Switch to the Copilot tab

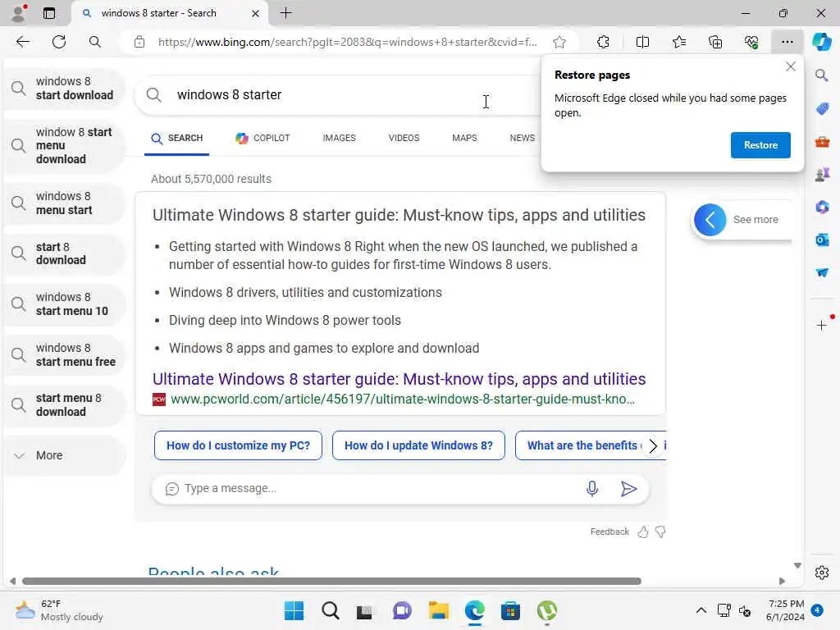(262, 138)
